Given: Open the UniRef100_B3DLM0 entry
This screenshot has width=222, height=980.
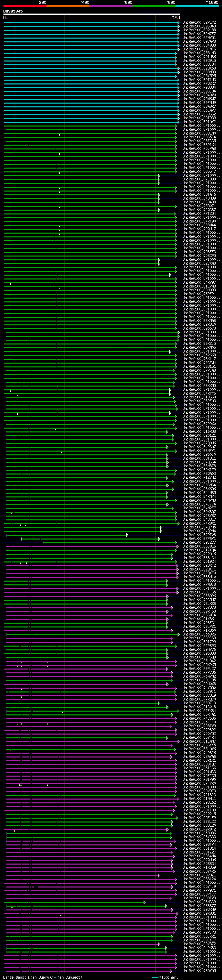Looking at the screenshot, I should coord(199,133).
